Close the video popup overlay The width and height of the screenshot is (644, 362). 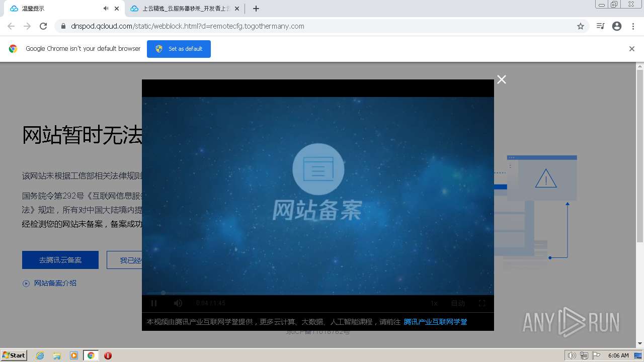(502, 79)
